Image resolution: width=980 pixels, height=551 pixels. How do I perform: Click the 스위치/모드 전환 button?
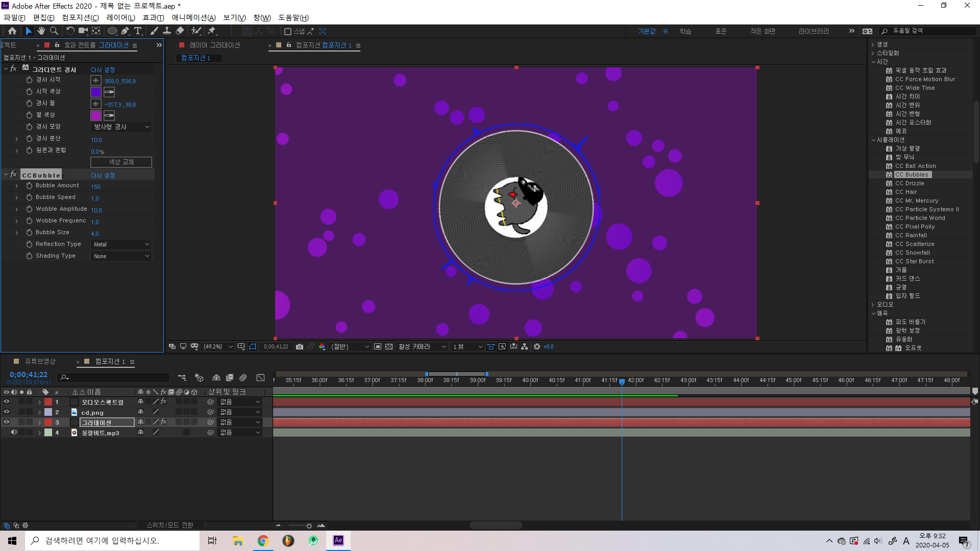tap(170, 525)
